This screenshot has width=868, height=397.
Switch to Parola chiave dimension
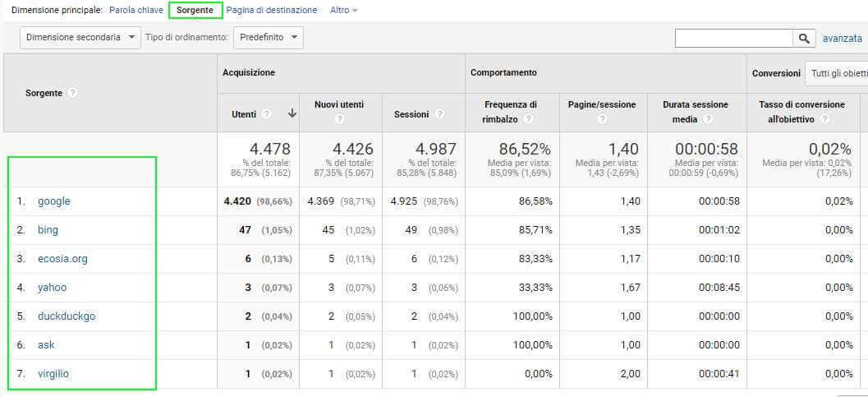(x=135, y=11)
